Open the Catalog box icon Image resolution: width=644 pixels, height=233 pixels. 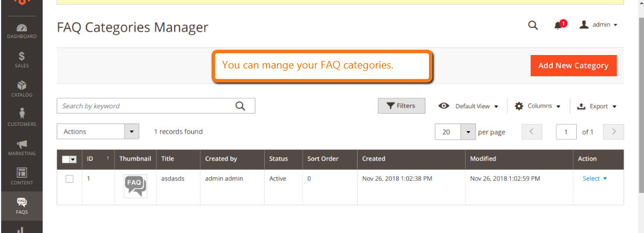pyautogui.click(x=22, y=90)
